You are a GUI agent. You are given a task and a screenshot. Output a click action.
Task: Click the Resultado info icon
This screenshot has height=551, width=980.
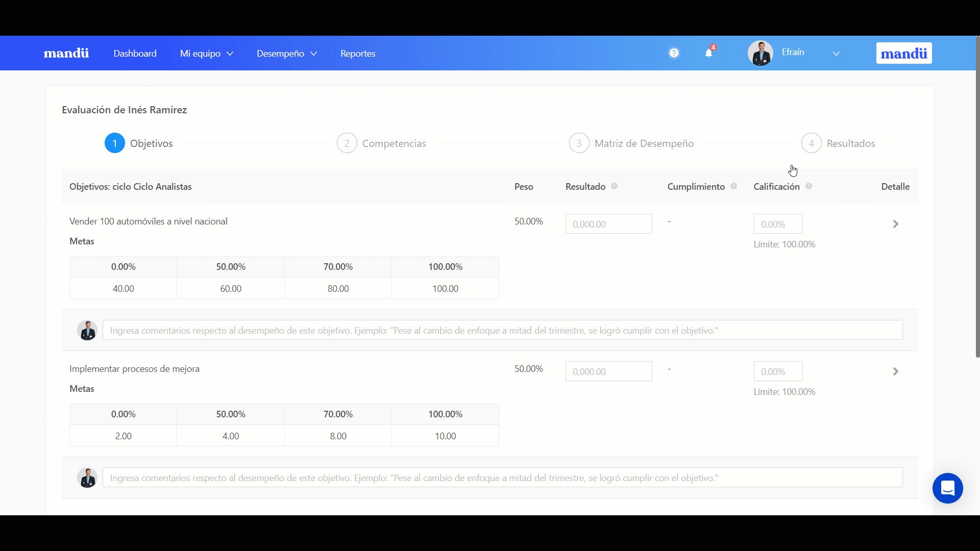click(x=615, y=186)
